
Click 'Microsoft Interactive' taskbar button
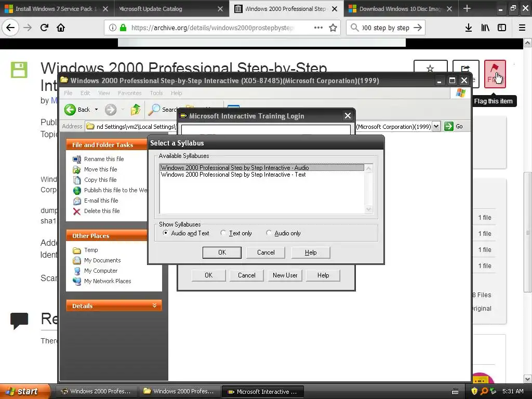click(262, 392)
